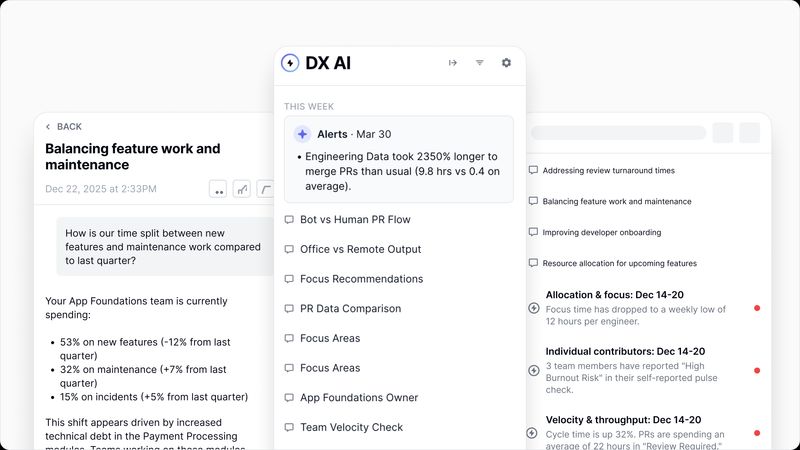Click the search bar in the right panel
This screenshot has height=450, width=800.
[x=616, y=133]
